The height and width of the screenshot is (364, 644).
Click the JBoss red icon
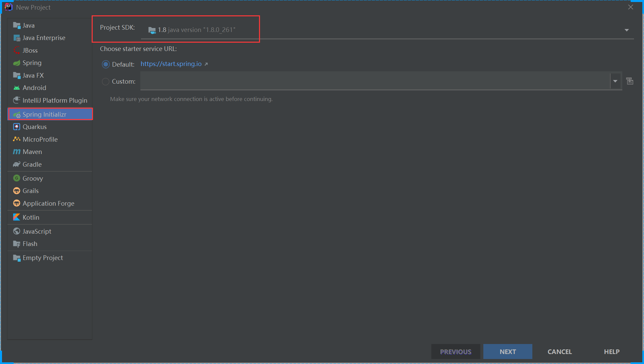[16, 50]
